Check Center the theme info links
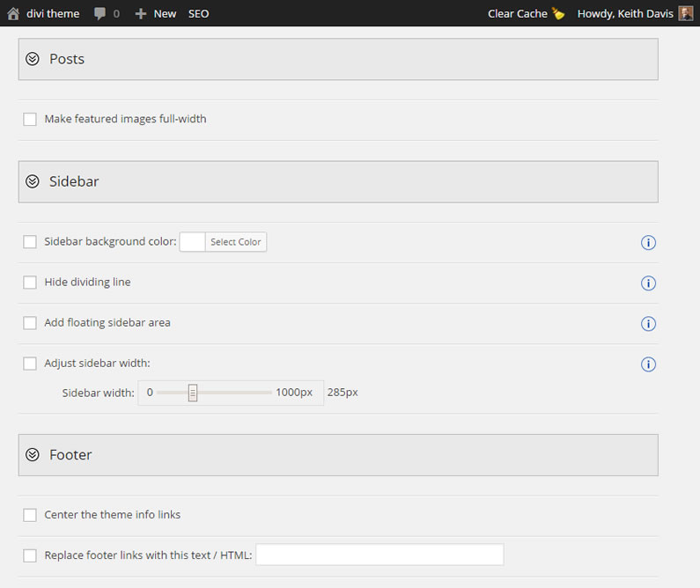700x588 pixels. tap(30, 515)
